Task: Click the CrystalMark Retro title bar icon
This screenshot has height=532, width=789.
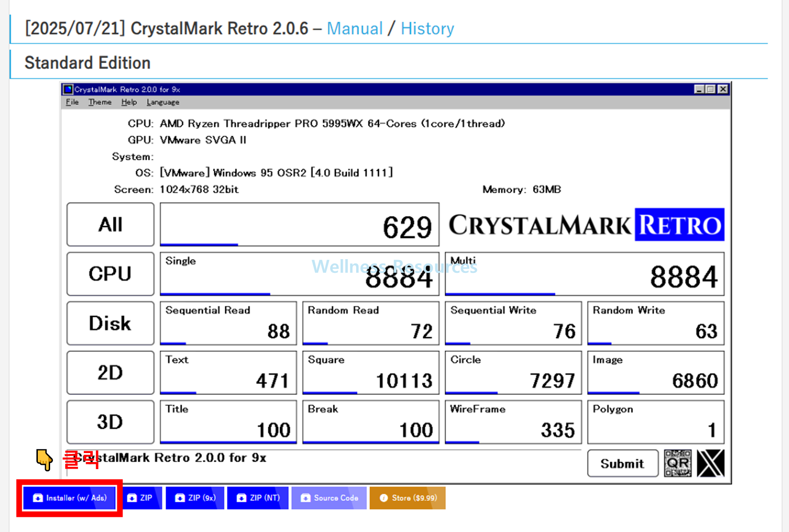Action: click(x=68, y=89)
